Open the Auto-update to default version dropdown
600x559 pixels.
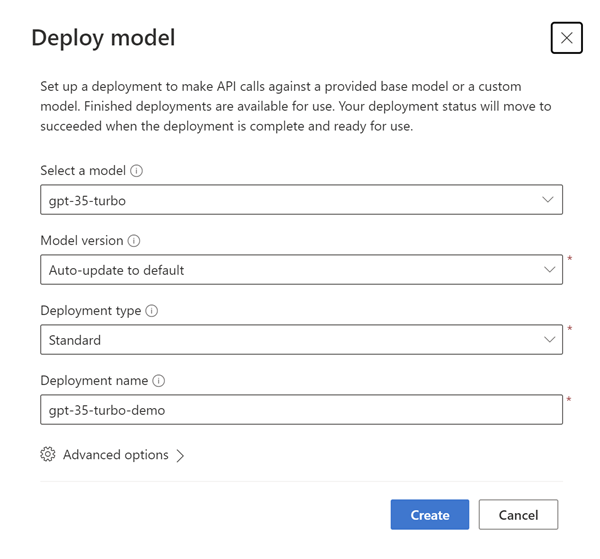(x=302, y=270)
